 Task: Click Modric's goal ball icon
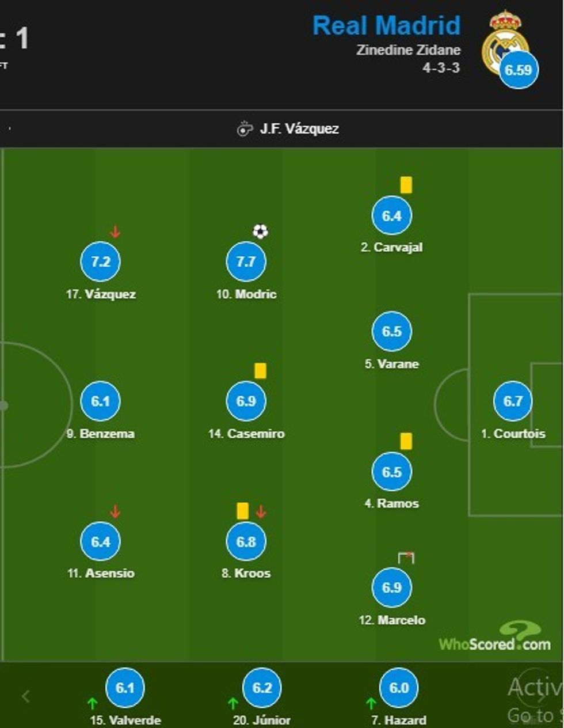coord(260,232)
